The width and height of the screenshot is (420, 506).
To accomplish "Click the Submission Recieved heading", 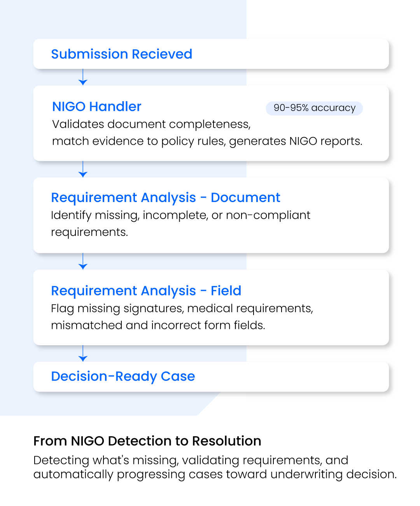I will click(122, 54).
